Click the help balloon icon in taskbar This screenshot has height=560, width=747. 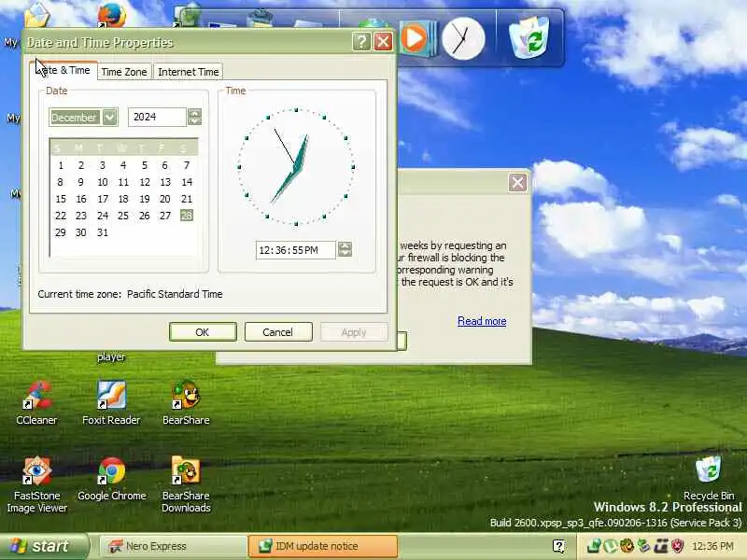coord(558,546)
